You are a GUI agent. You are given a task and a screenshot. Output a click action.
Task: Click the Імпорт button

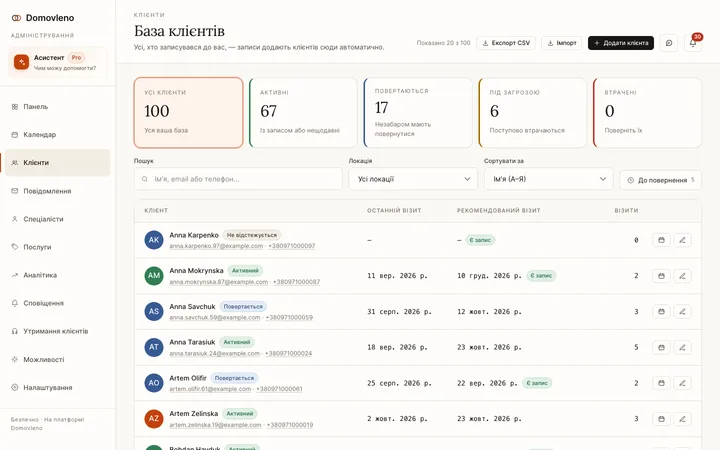pos(562,43)
